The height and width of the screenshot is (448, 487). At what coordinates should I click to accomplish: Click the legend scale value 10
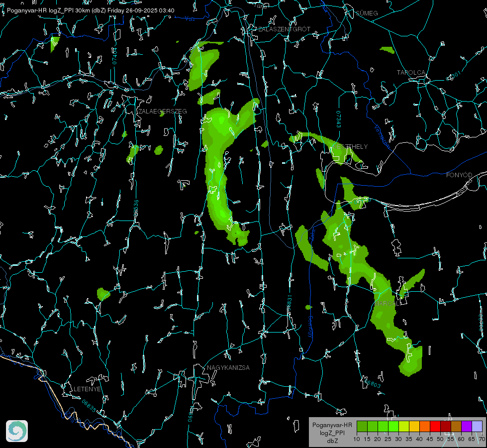(x=357, y=439)
